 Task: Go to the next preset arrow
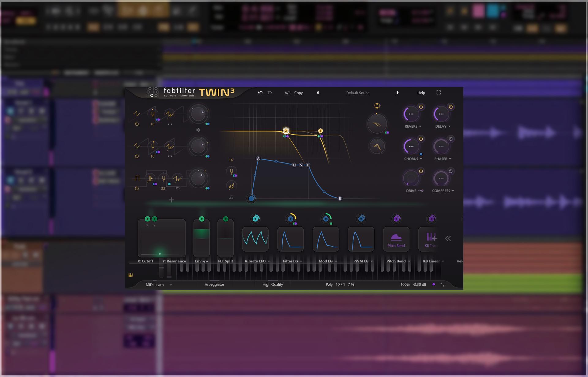(398, 93)
